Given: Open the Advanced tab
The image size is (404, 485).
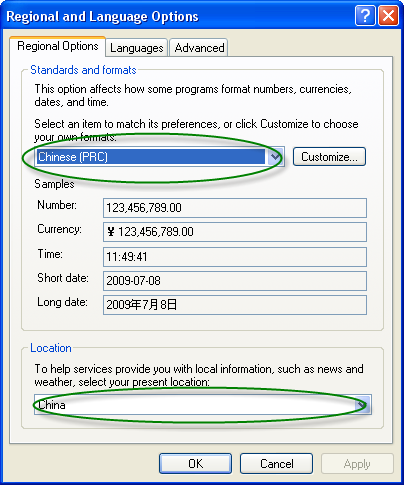Looking at the screenshot, I should coord(199,48).
